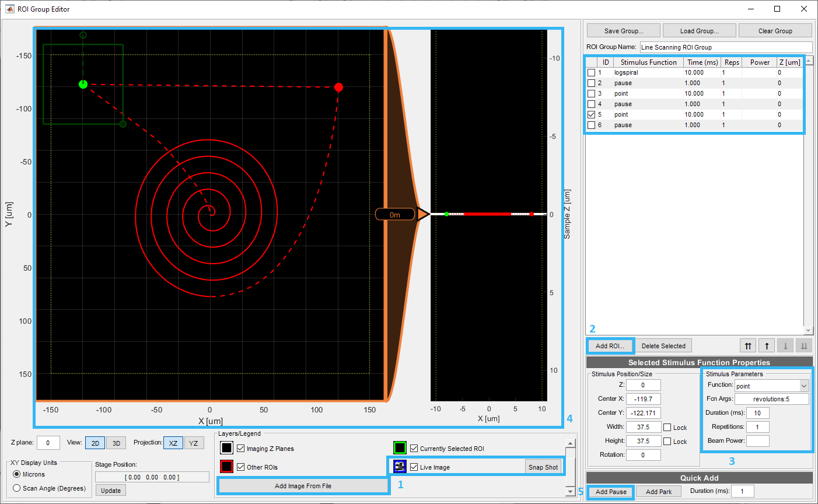Select Scan Angle (Degrees) display units
This screenshot has width=818, height=504.
tap(17, 488)
